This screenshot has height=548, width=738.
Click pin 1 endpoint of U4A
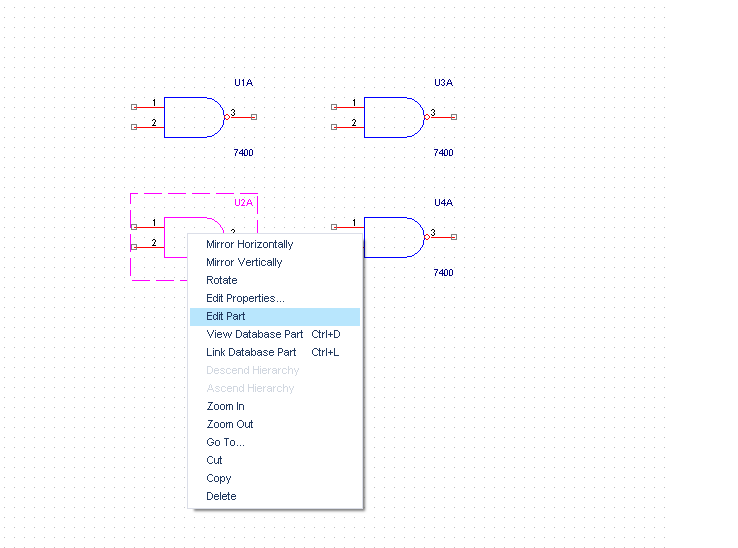pos(334,227)
